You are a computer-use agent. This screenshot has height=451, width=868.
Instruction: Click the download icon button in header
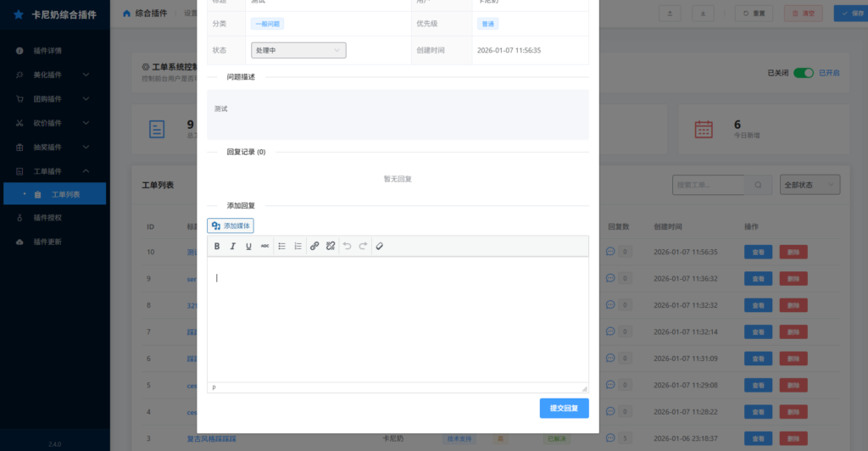coord(703,14)
